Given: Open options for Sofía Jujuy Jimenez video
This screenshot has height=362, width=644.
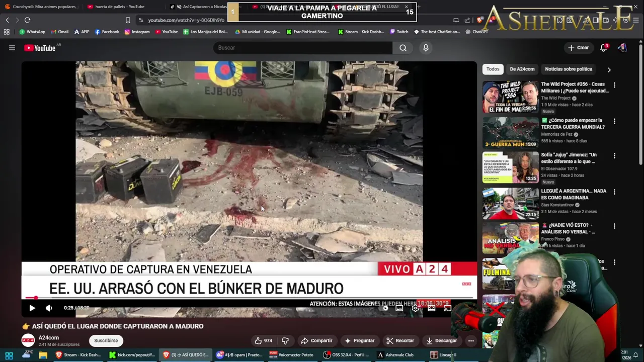Looking at the screenshot, I should click(x=614, y=156).
